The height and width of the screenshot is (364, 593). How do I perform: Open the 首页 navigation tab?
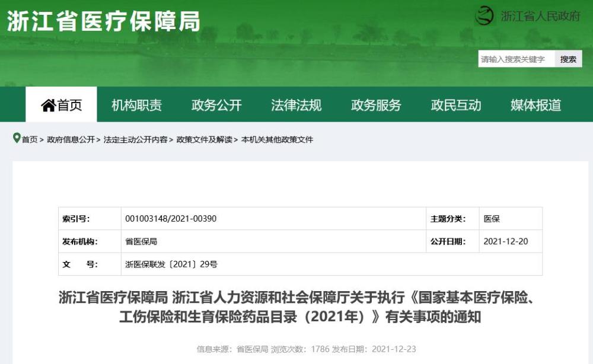tap(61, 104)
